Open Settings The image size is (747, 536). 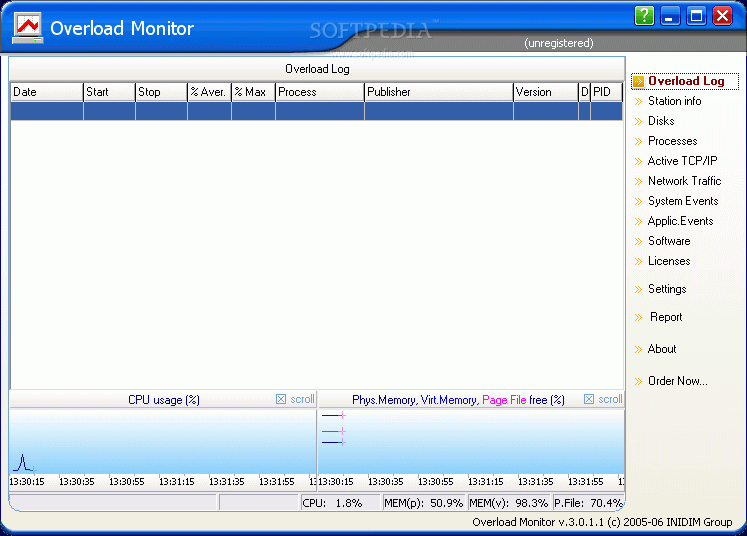point(667,289)
